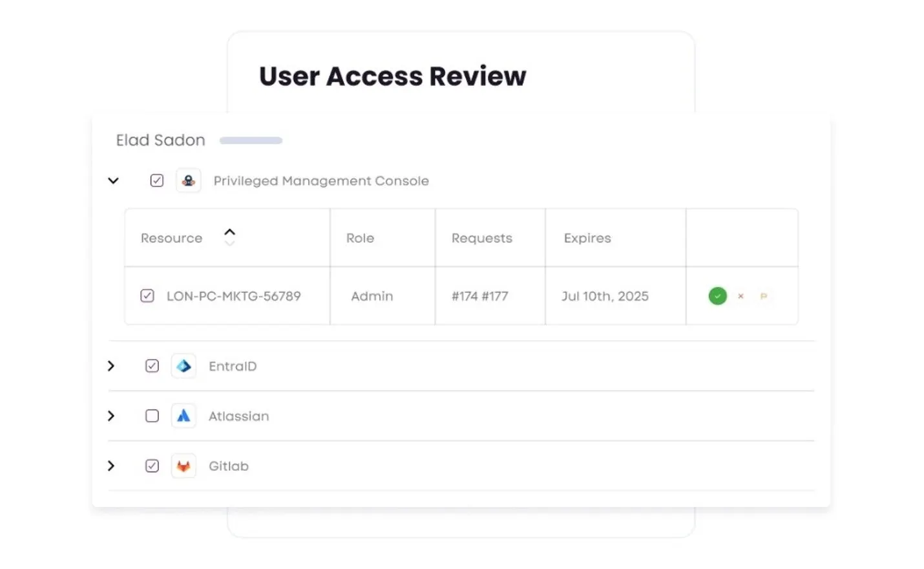Click the yellow flag icon on the LON-PC-MKTG-56789 row
This screenshot has height=569, width=924.
tap(764, 296)
